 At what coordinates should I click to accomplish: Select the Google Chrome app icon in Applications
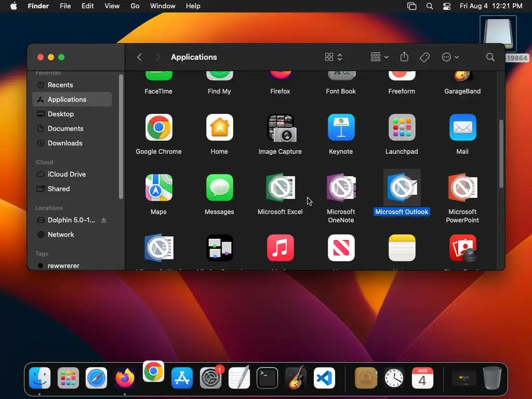point(158,127)
